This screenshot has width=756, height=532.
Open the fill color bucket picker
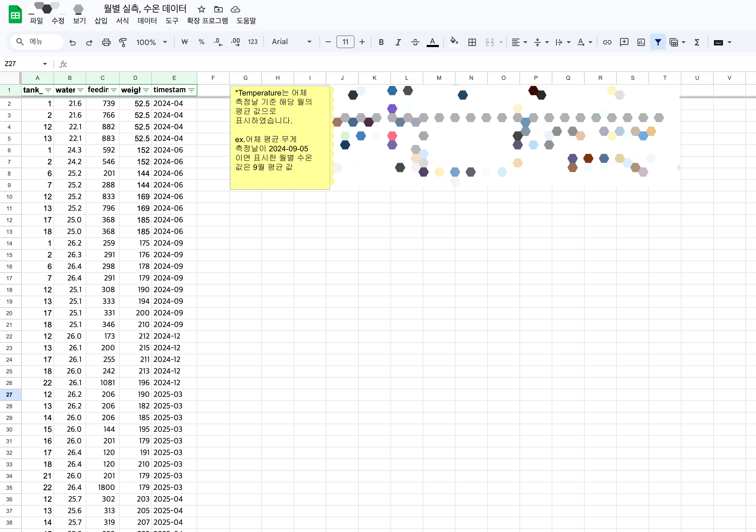tap(454, 42)
